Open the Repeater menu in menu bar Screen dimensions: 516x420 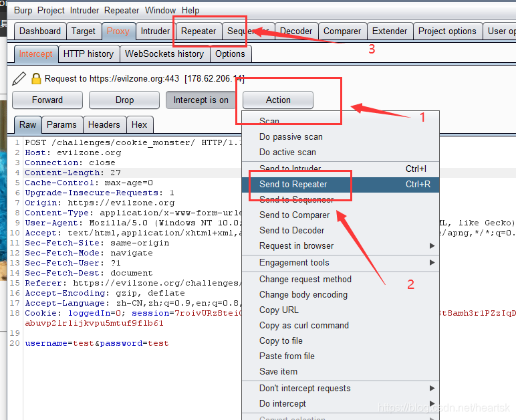122,11
